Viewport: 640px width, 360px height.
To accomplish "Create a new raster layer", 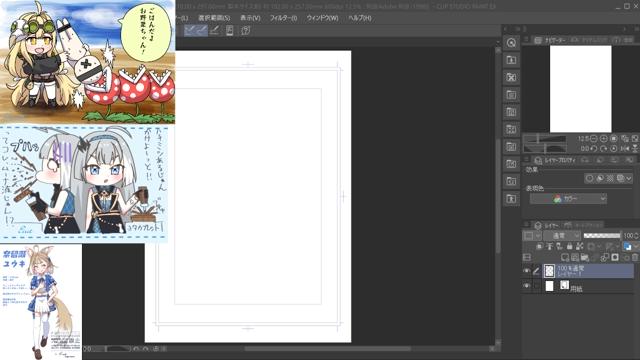I will 565,257.
